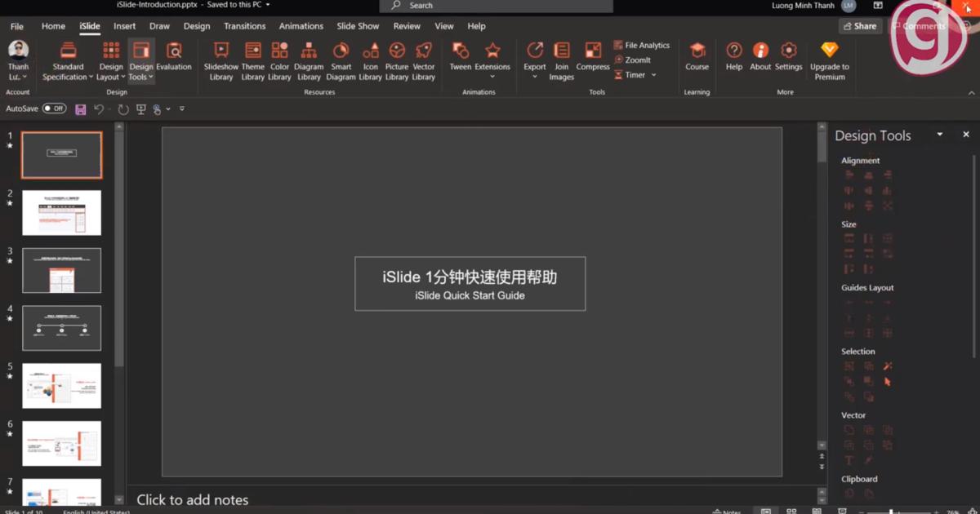
Task: Open Design Tools pane options arrow
Action: coord(939,135)
